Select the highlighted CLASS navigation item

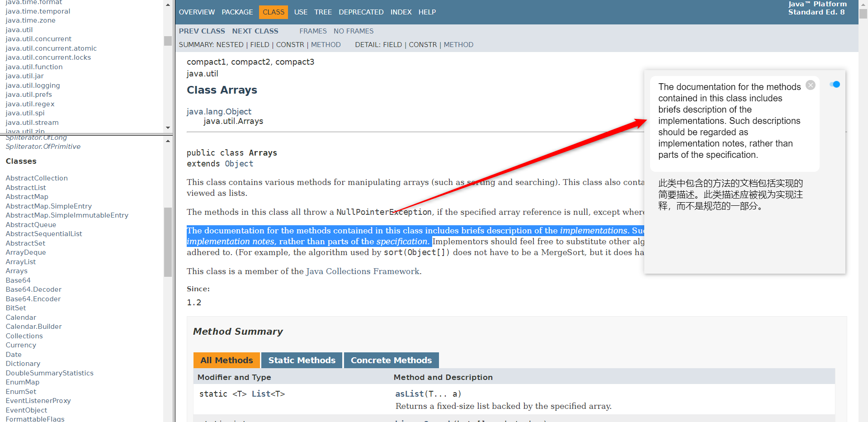click(274, 12)
